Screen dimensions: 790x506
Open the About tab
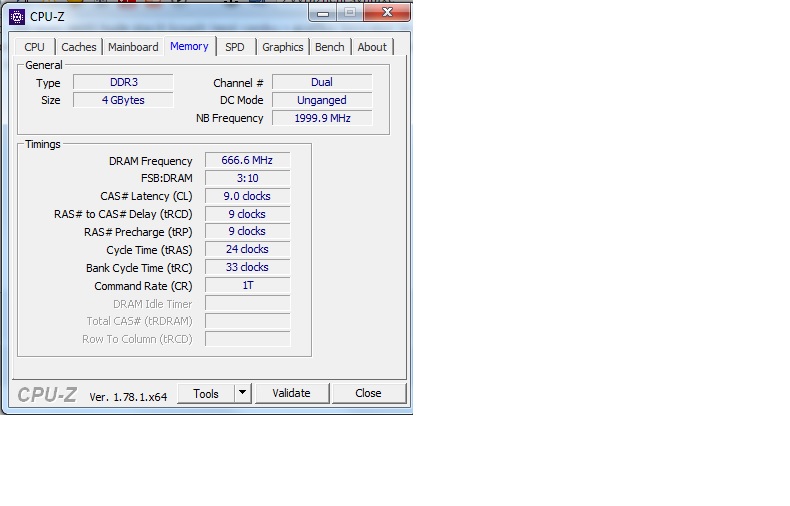click(x=372, y=47)
